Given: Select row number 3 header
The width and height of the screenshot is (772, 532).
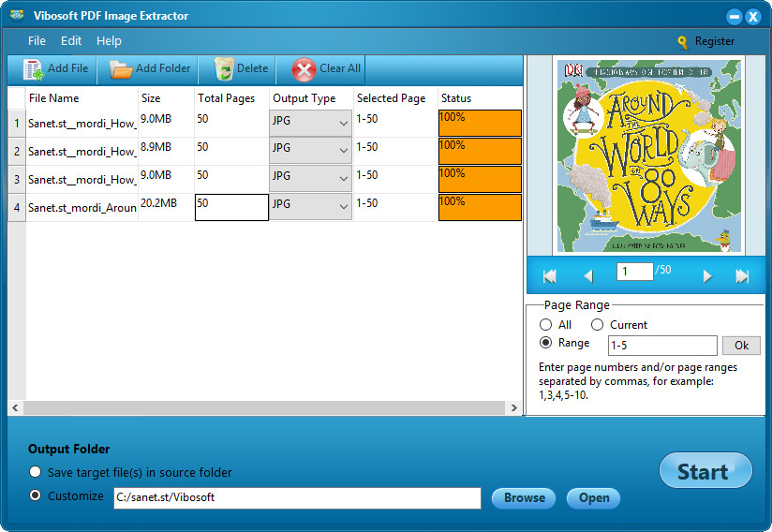Looking at the screenshot, I should pyautogui.click(x=17, y=179).
